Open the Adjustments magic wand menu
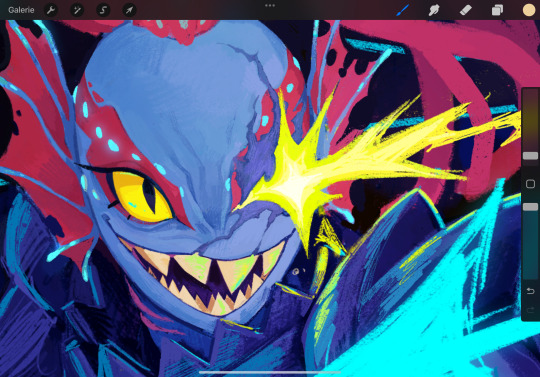 coord(77,10)
